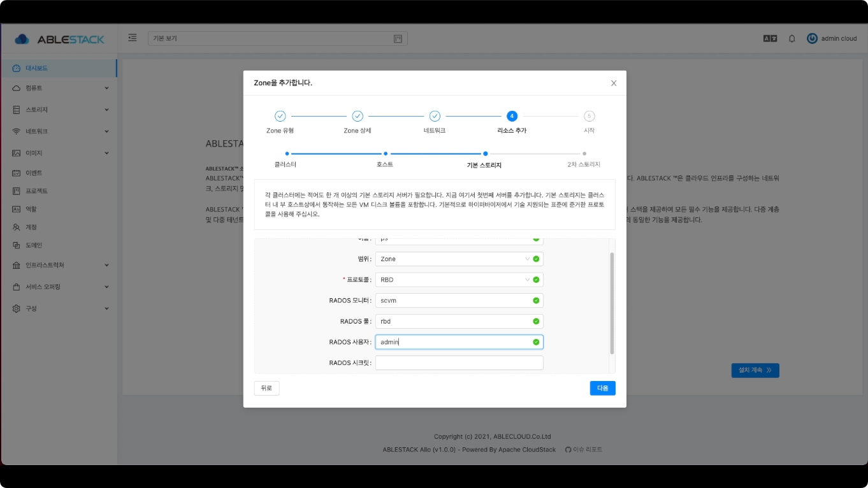The height and width of the screenshot is (488, 868).
Task: Click the admin cloud username
Action: click(839, 39)
